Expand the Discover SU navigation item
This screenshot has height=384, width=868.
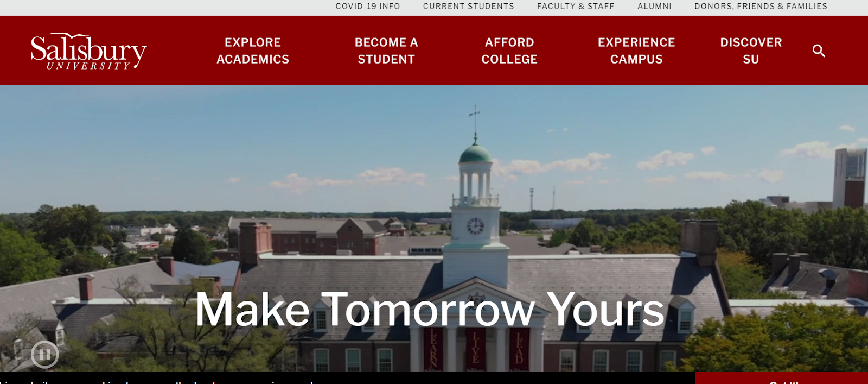751,51
